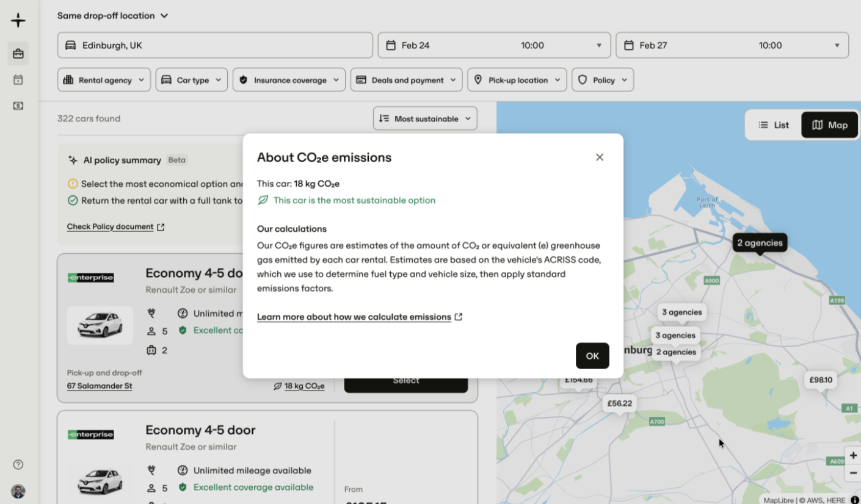Zoom out on the map
This screenshot has width=861, height=504.
coord(853,473)
